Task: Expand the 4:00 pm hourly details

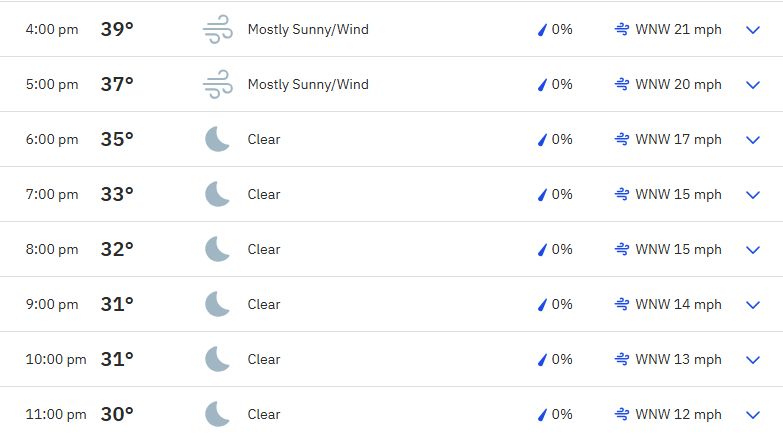Action: [753, 30]
